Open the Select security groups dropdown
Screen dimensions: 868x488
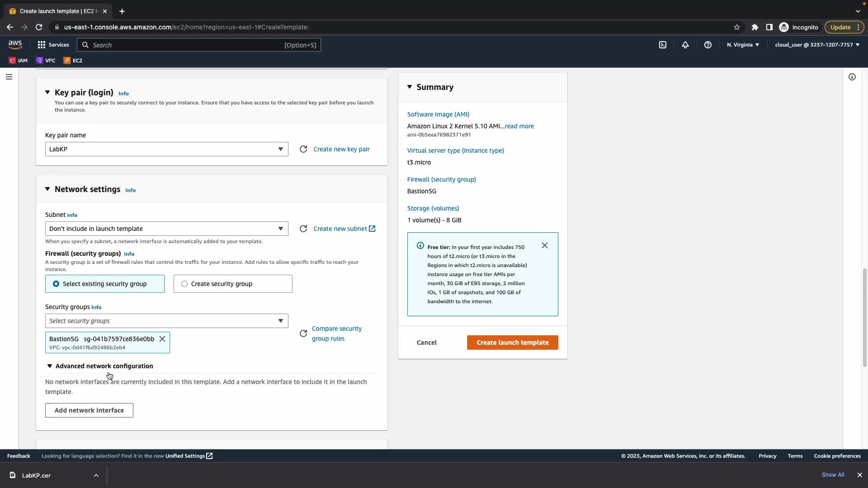(166, 321)
